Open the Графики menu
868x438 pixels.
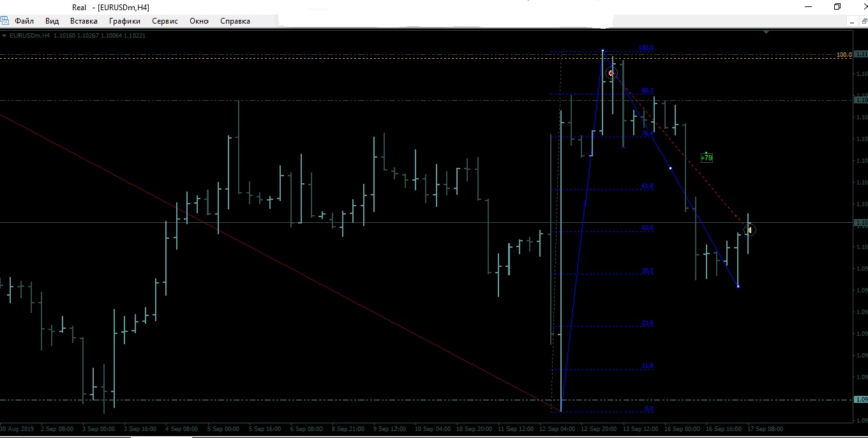tap(124, 21)
